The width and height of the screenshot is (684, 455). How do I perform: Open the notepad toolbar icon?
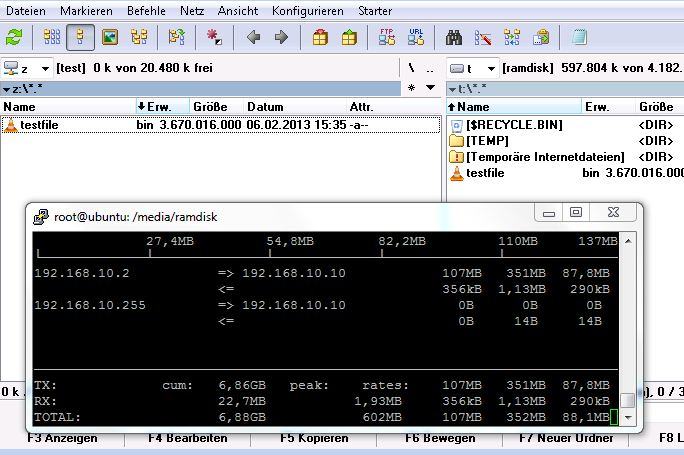tap(579, 38)
